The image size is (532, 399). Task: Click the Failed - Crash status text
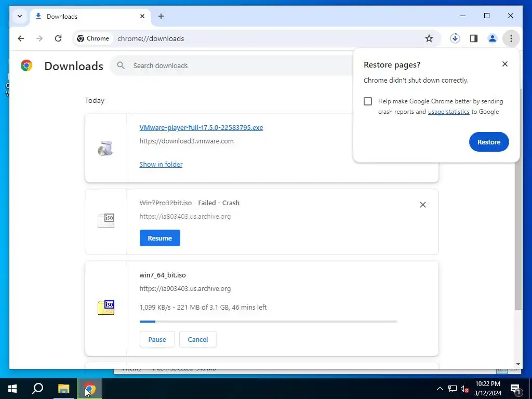pos(219,203)
